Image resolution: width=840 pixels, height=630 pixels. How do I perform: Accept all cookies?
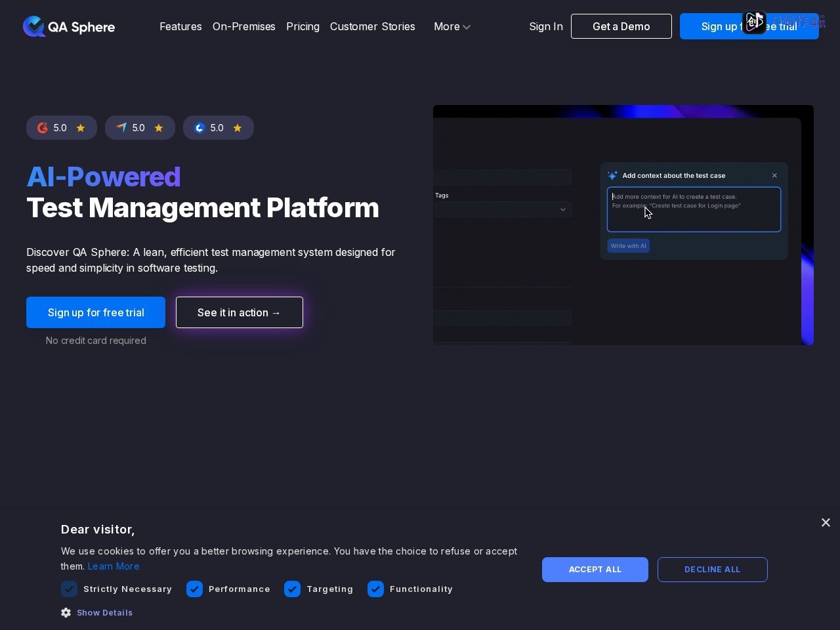coord(595,570)
